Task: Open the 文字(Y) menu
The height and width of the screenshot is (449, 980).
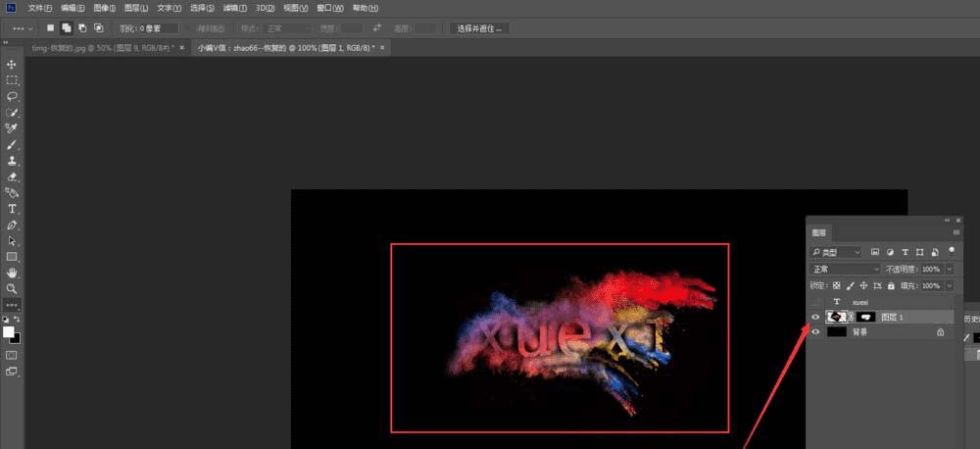Action: click(x=169, y=8)
